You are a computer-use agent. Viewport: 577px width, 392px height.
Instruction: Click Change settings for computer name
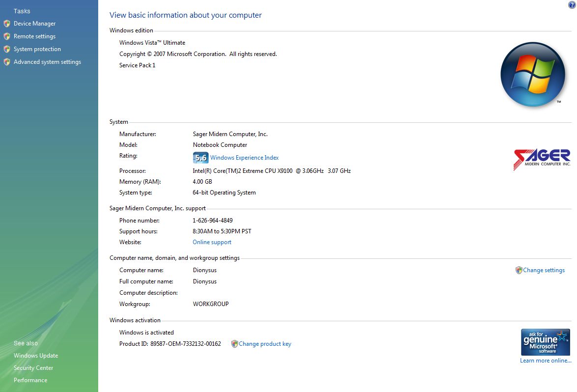pos(544,270)
